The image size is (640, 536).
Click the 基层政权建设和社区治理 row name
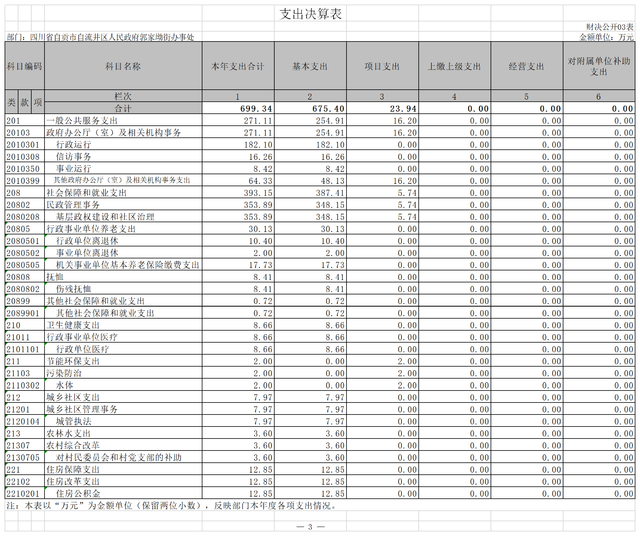[105, 217]
